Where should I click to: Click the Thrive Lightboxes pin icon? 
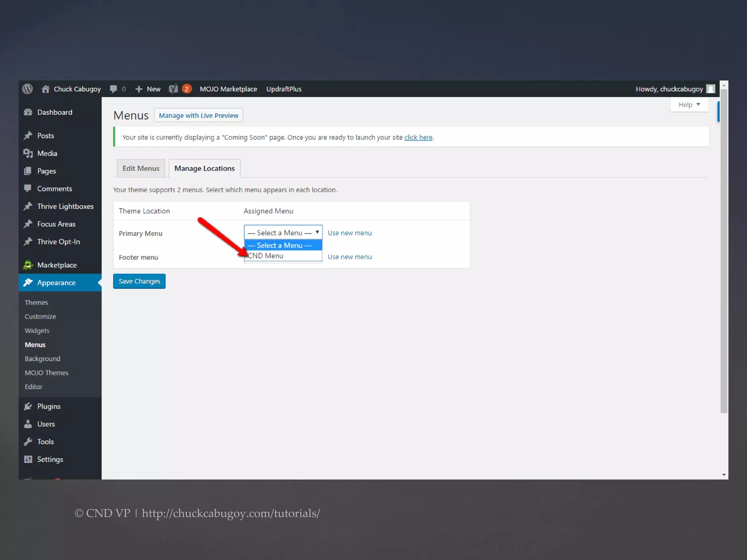28,206
